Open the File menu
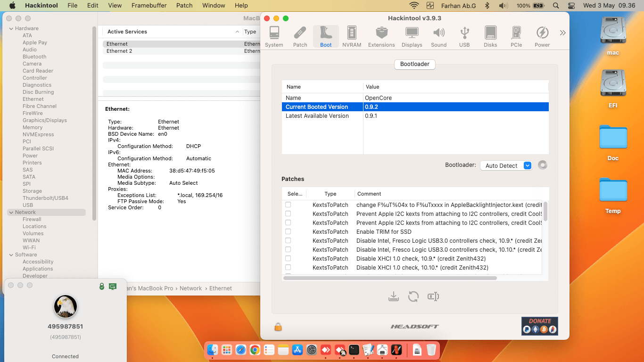 tap(73, 6)
